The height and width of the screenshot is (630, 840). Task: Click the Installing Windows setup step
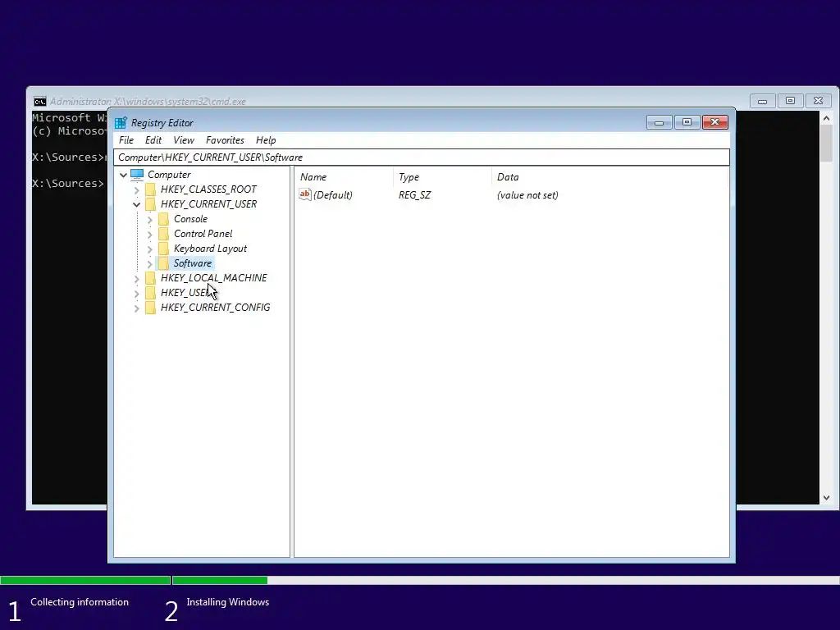228,602
